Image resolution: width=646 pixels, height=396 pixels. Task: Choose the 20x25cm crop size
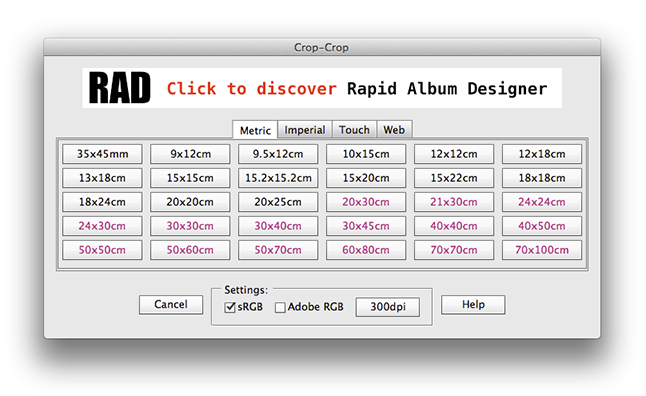tap(278, 202)
